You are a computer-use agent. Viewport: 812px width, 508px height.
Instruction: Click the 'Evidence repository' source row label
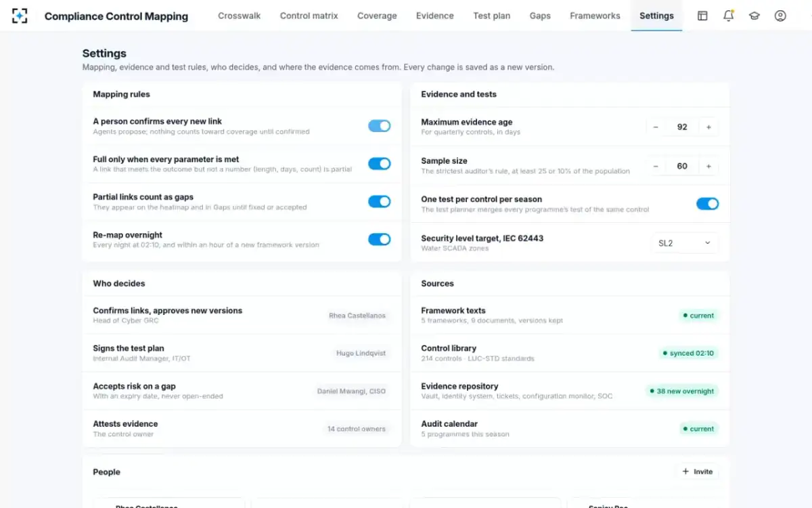[459, 386]
